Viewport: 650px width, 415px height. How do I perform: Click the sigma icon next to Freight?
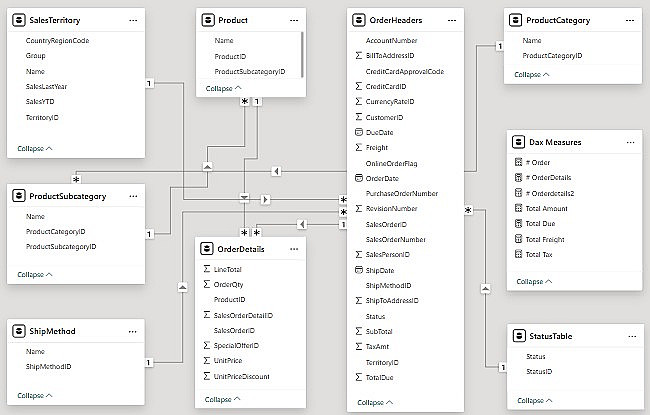359,147
